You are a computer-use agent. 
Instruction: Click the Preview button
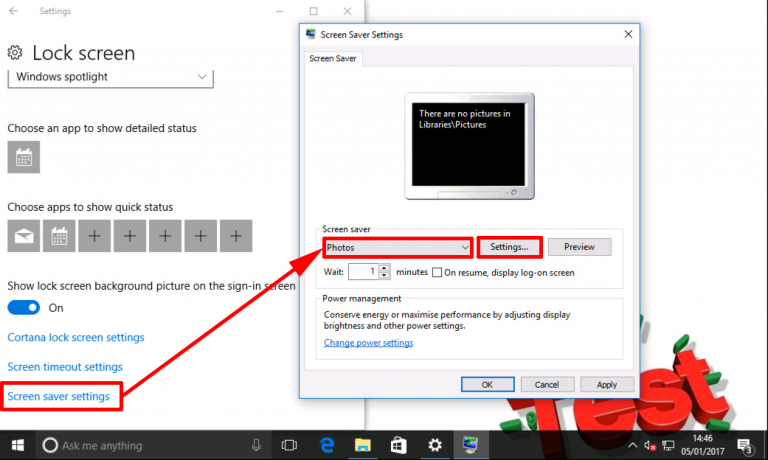579,247
